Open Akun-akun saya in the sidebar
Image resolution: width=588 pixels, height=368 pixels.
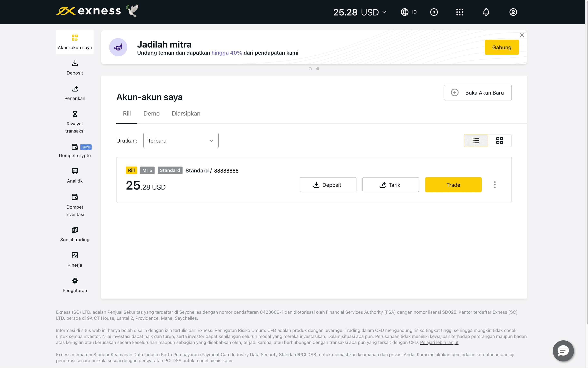click(x=75, y=42)
